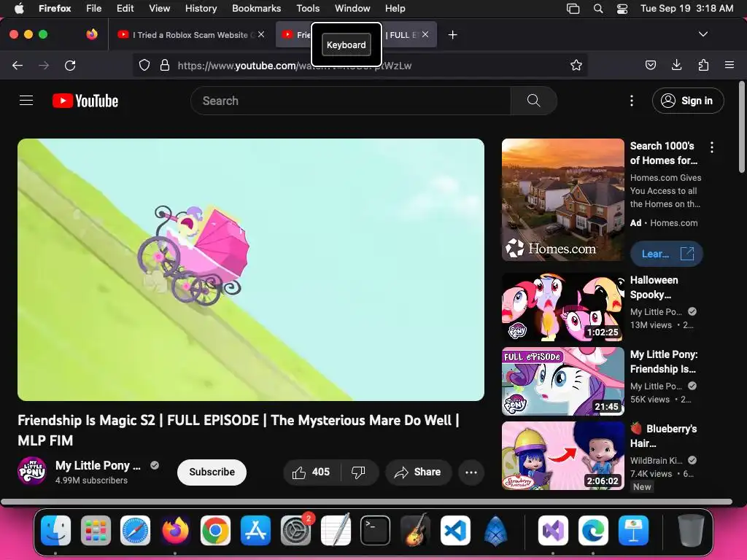747x560 pixels.
Task: Open Trash in the dock
Action: [x=691, y=530]
